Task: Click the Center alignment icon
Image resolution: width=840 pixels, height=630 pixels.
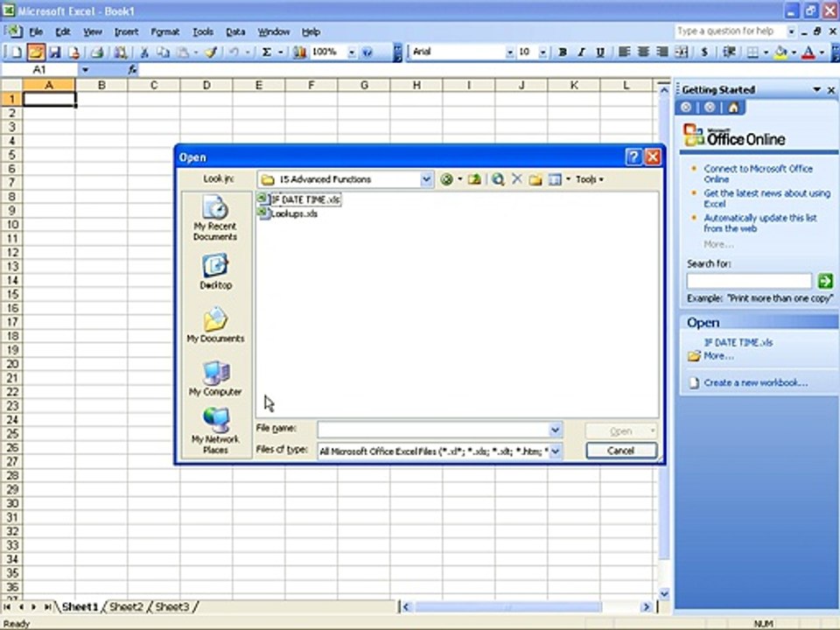Action: click(x=643, y=52)
